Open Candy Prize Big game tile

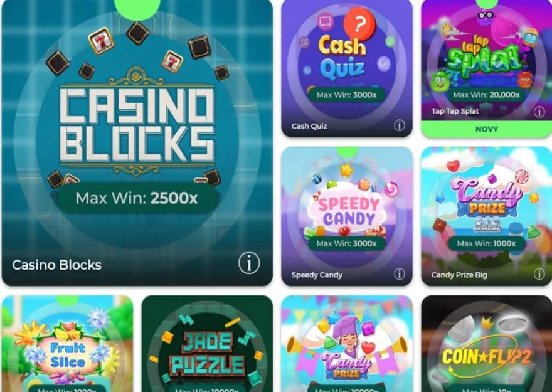487,216
